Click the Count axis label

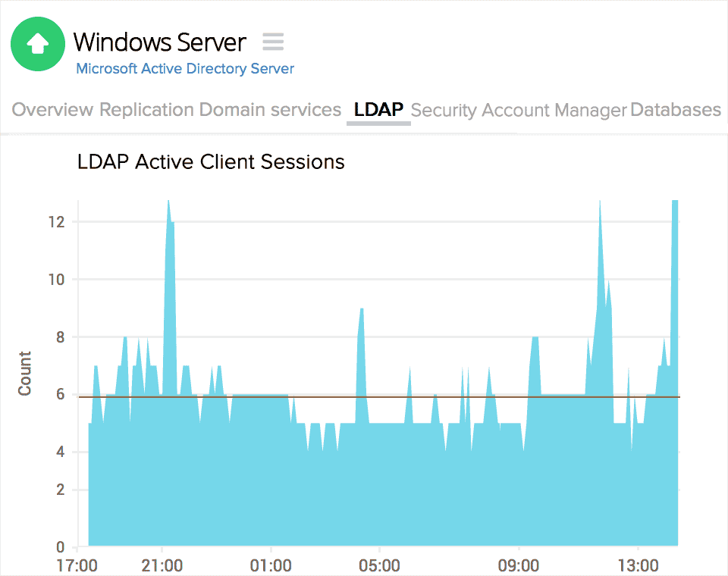click(24, 372)
